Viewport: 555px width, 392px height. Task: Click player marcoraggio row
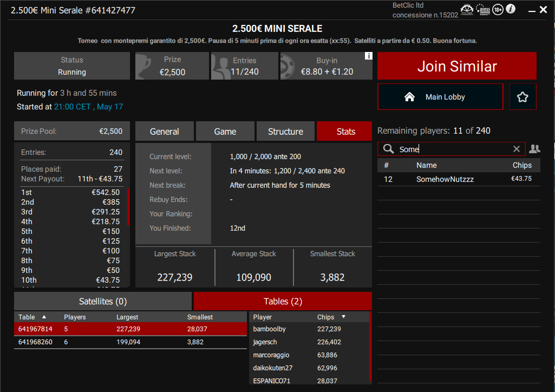click(x=309, y=355)
